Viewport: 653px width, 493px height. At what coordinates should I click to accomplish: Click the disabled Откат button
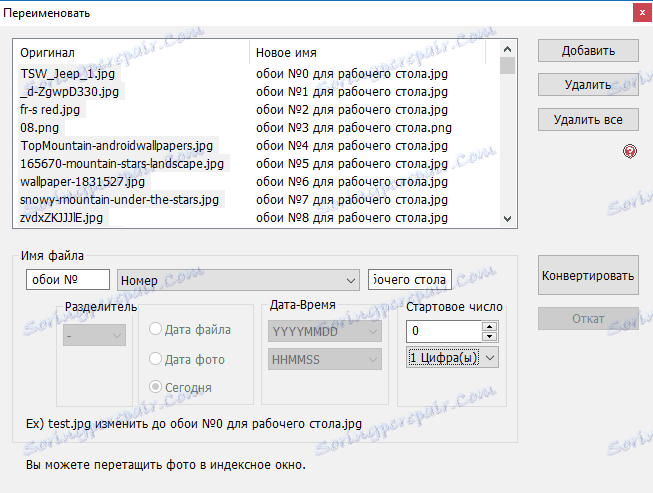[x=588, y=319]
